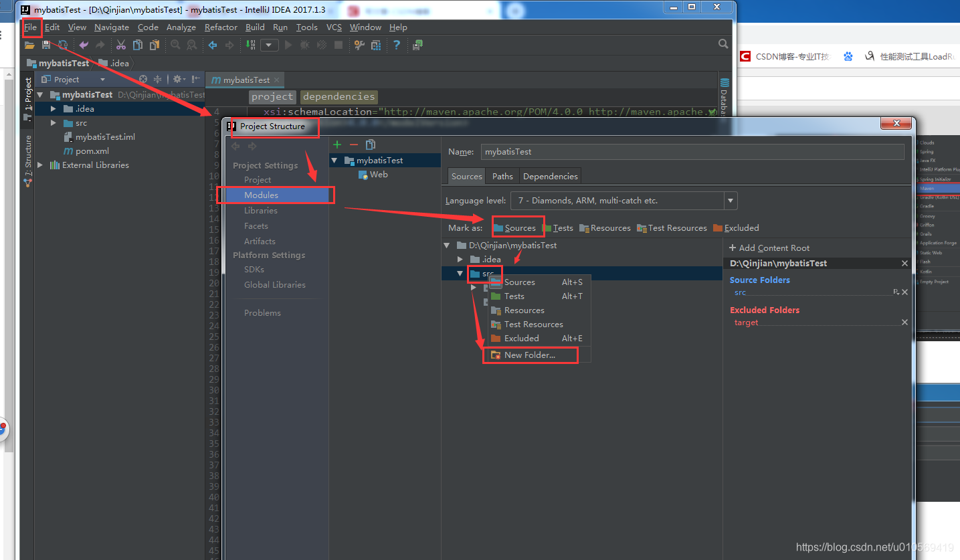This screenshot has height=560, width=960.
Task: Click the Copy toolbar icon
Action: tap(138, 45)
